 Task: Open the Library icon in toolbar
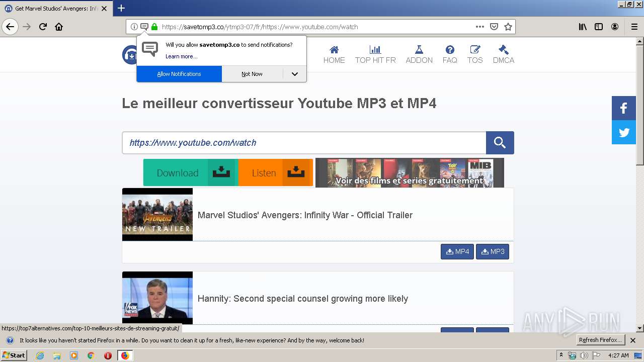click(x=583, y=27)
